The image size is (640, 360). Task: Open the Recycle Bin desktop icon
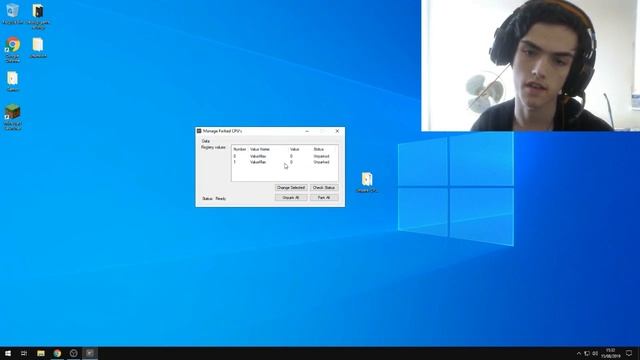click(x=12, y=14)
